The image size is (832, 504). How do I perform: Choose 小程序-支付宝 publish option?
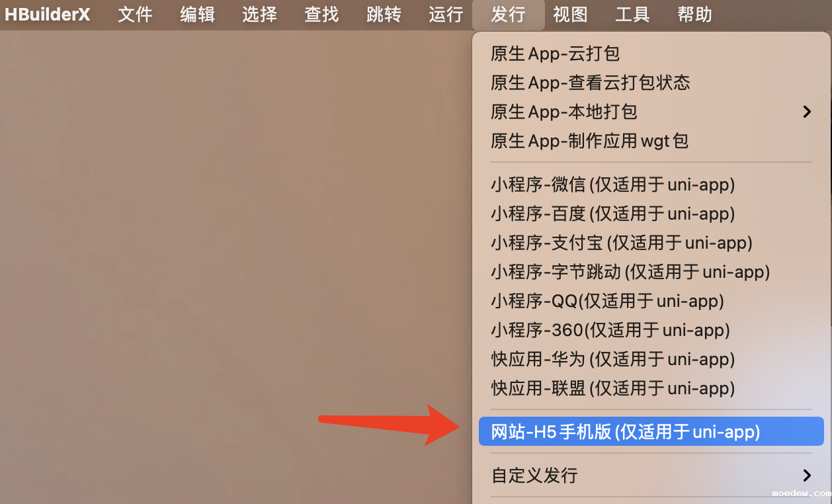pos(651,243)
